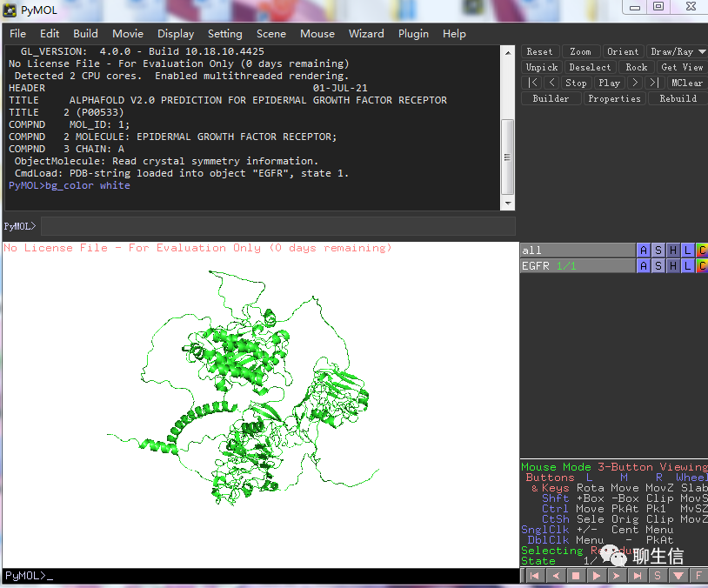Open the Properties panel

point(615,98)
